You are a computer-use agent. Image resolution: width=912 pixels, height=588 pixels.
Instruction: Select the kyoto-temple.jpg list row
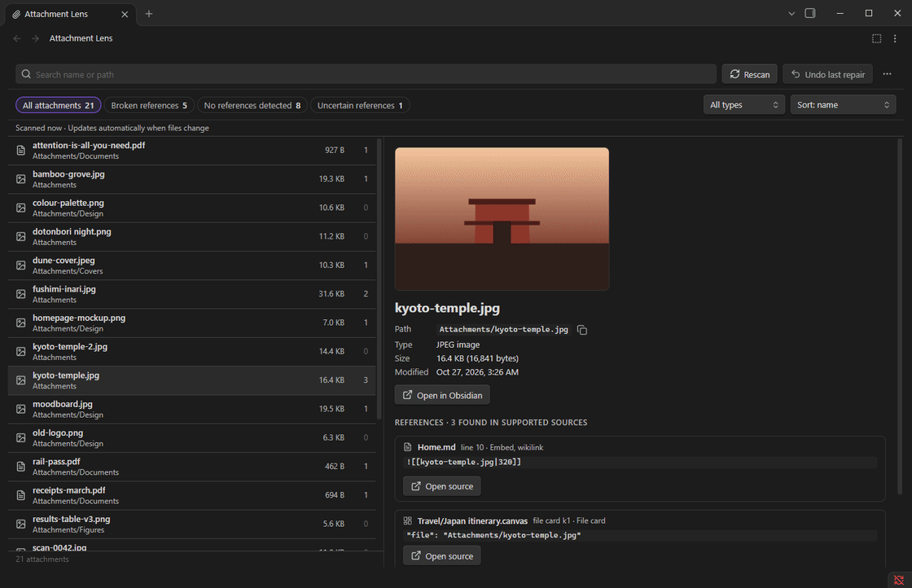click(x=192, y=380)
